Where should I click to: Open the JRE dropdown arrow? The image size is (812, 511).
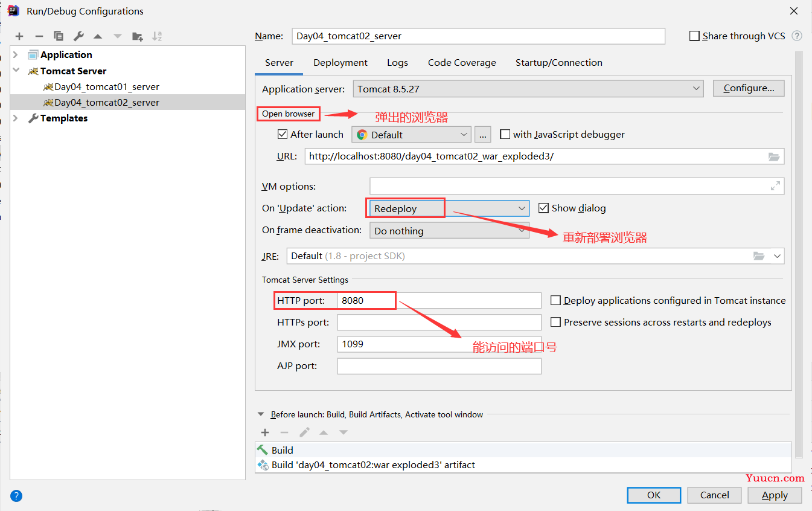click(777, 256)
